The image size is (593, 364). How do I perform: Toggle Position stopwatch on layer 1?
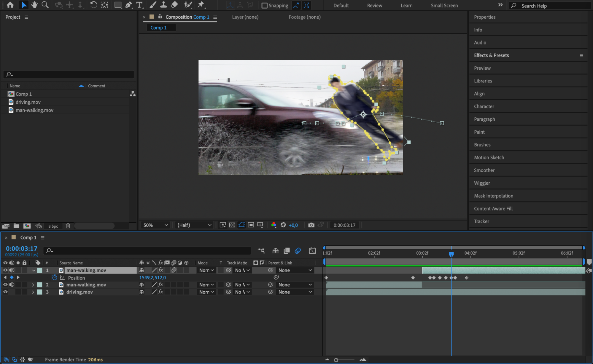pos(55,278)
